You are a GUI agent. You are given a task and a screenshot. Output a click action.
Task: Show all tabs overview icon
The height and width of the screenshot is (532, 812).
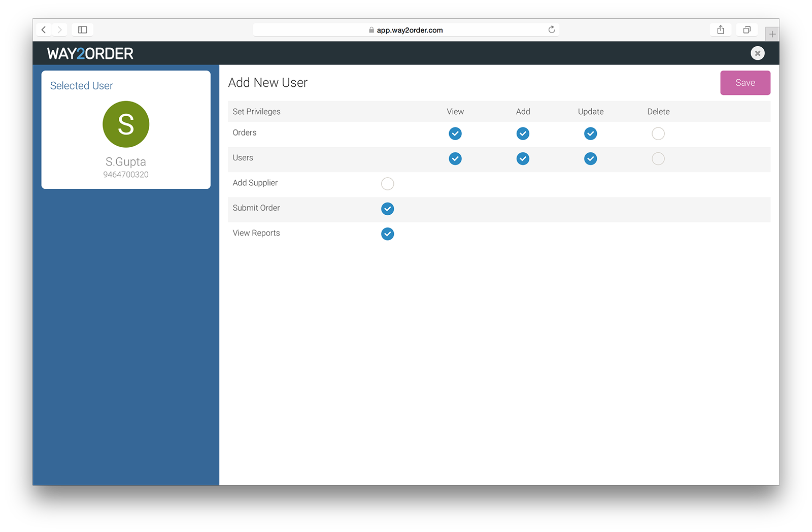(x=747, y=30)
